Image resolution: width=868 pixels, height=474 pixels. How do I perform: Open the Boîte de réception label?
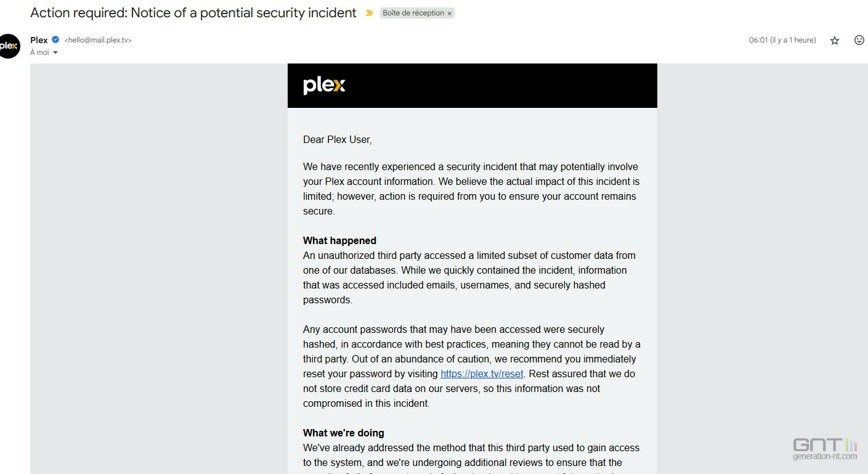[x=413, y=13]
